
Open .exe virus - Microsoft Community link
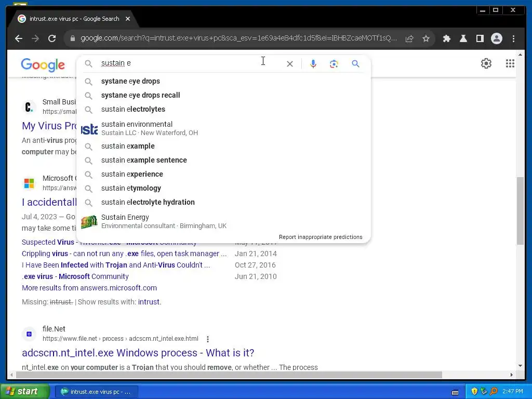[75, 276]
